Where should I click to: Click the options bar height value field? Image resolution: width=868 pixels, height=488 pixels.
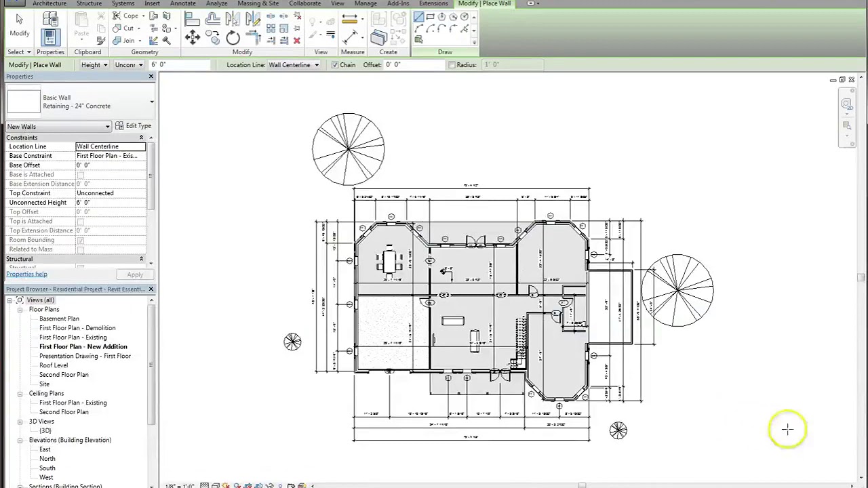coord(179,65)
